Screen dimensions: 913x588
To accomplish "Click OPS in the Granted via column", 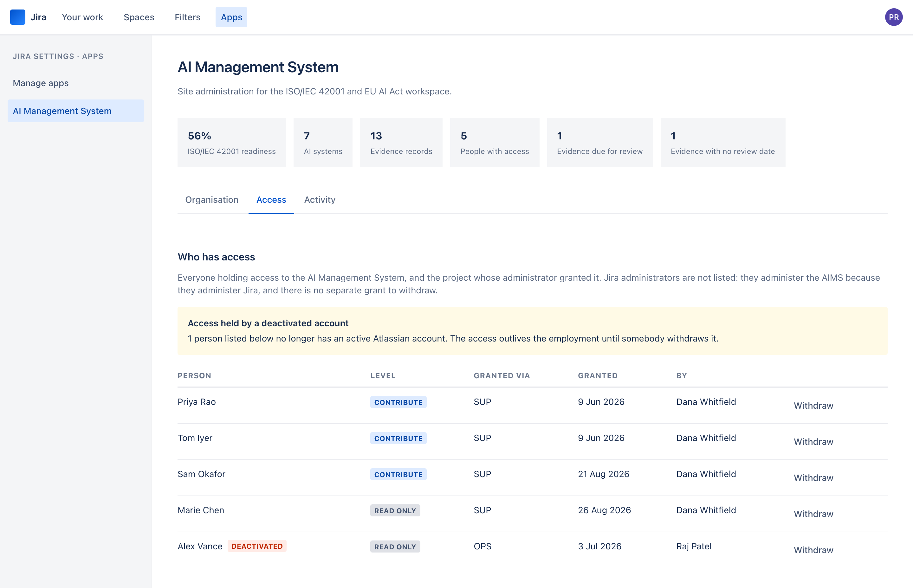I will (x=482, y=546).
